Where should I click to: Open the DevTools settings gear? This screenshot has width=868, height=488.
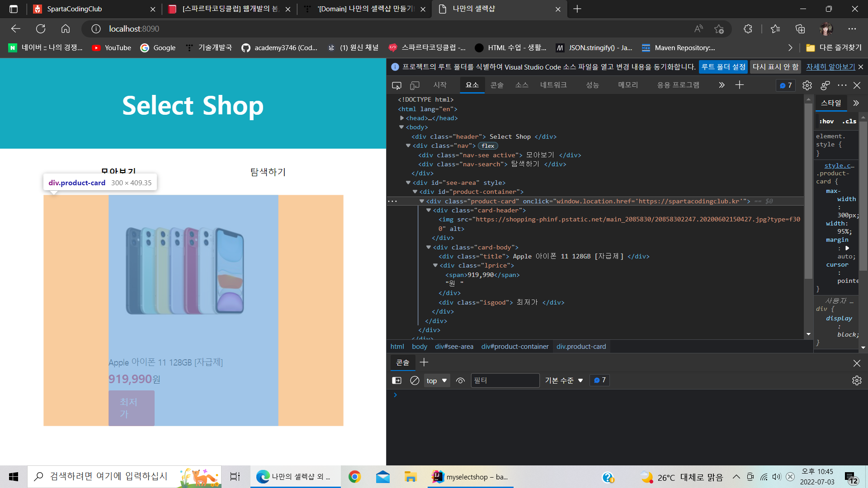pos(807,85)
